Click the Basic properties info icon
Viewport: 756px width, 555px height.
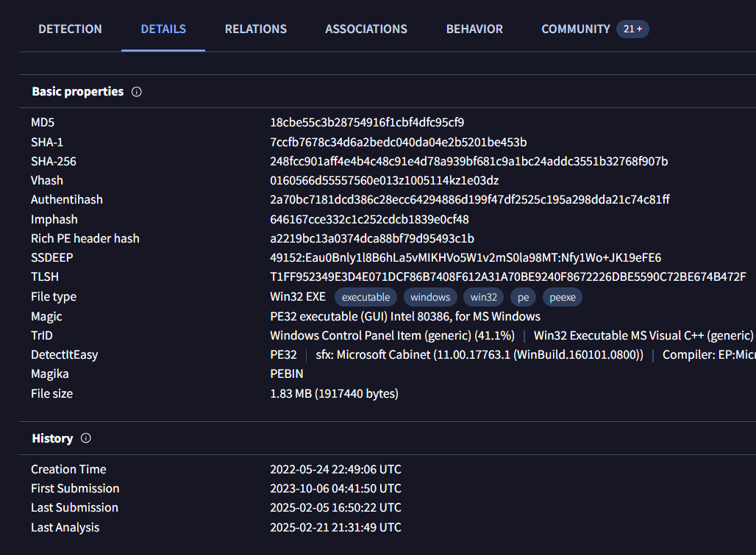[x=137, y=92]
